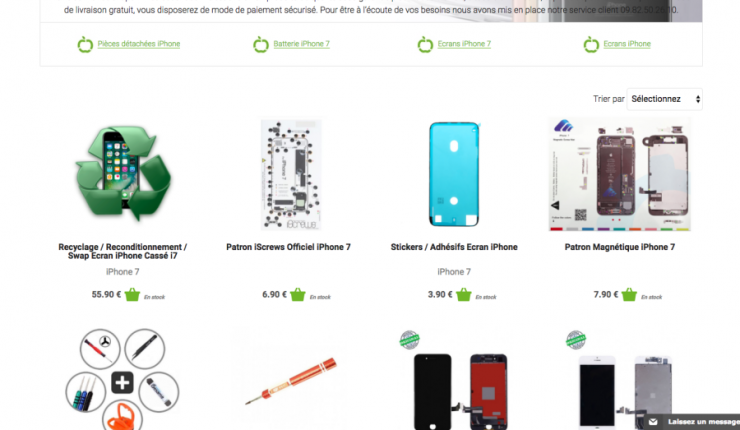Open the Pièces détachées iPhone link

click(x=139, y=44)
